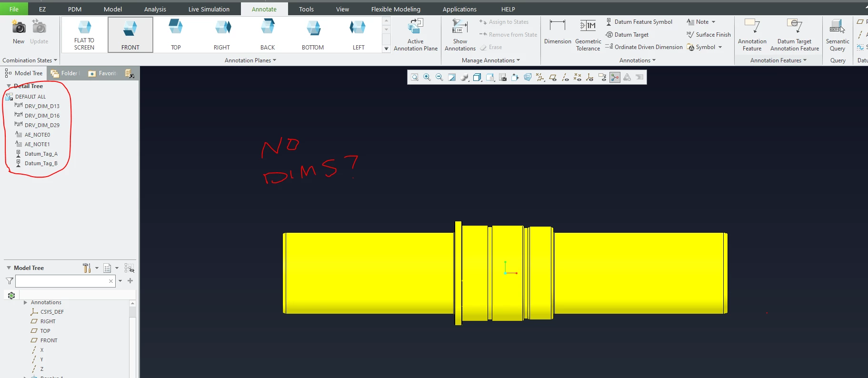This screenshot has height=378, width=868.
Task: Switch to the Live Simulation tab
Action: pyautogui.click(x=209, y=9)
